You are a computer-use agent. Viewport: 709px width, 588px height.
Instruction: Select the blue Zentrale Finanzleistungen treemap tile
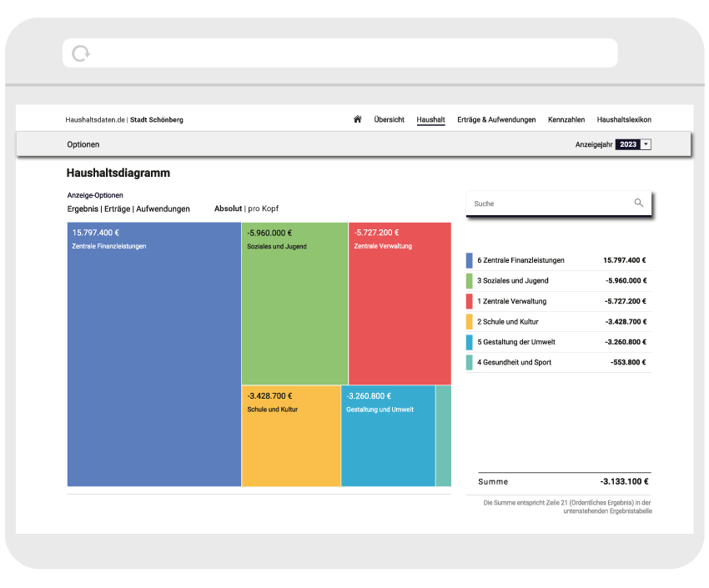[154, 354]
